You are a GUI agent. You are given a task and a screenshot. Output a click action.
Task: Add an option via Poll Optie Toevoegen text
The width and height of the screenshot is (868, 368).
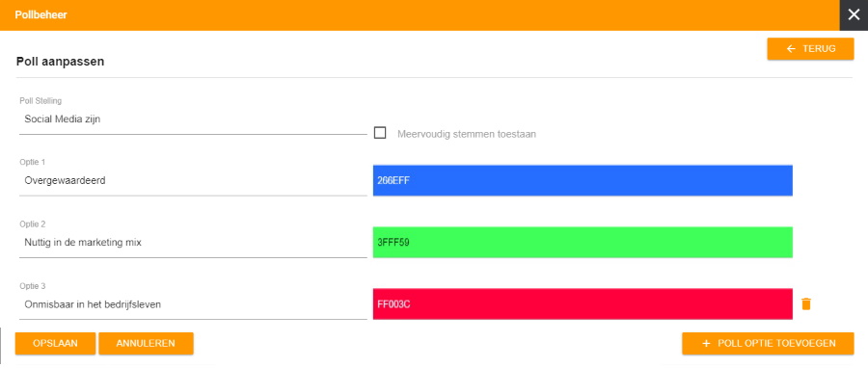pos(776,343)
